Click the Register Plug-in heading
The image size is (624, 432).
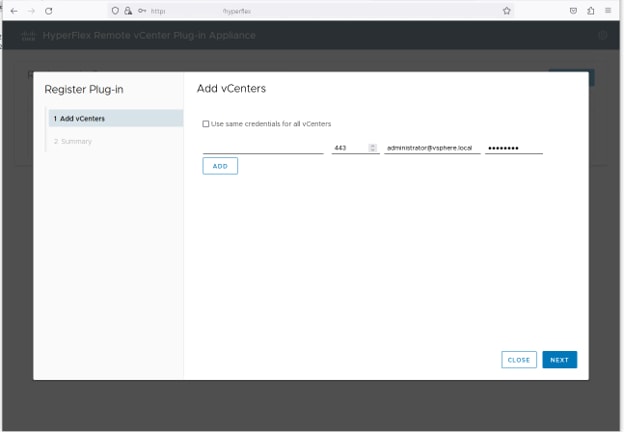pos(84,90)
